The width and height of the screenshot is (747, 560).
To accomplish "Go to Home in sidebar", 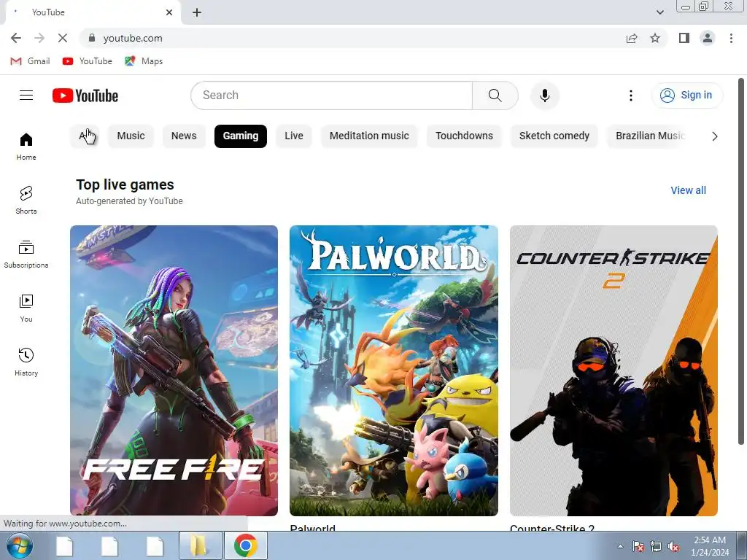I will tap(26, 146).
